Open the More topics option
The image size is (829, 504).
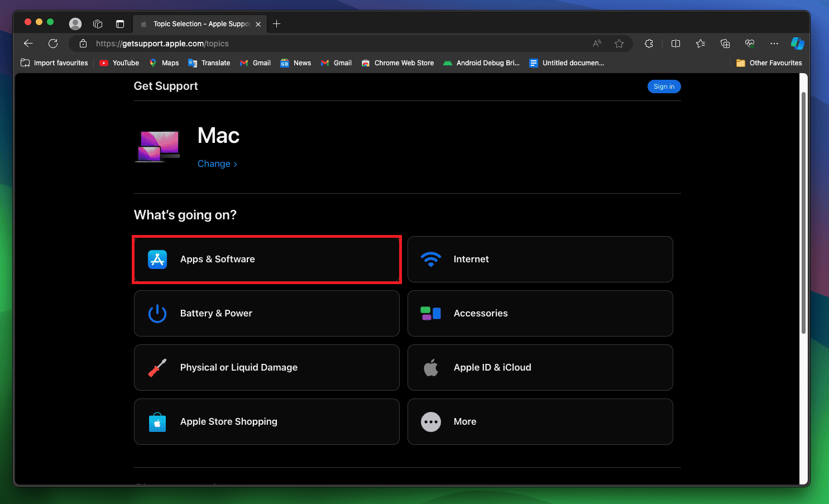[540, 422]
